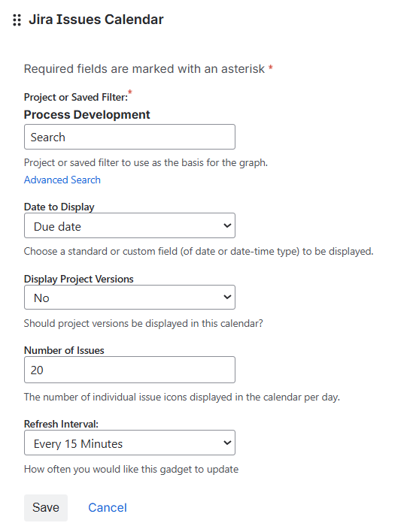
Task: Click the Process Development project name
Action: coord(87,115)
